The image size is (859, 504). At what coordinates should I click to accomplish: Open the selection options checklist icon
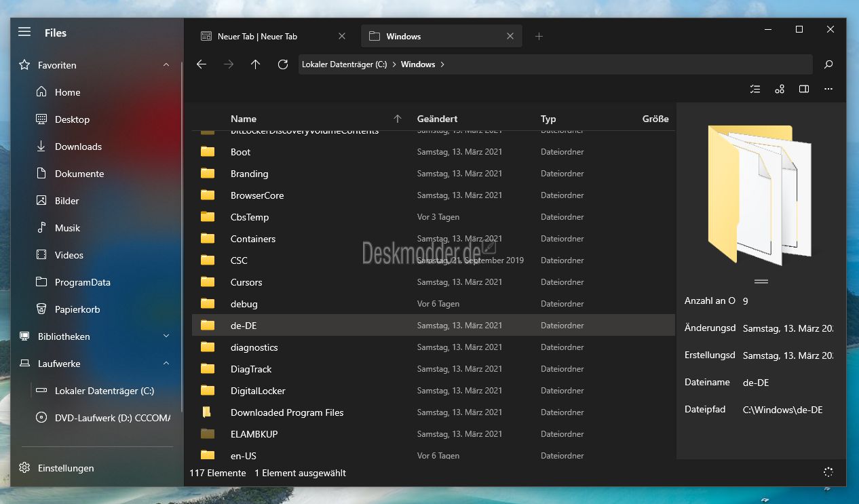coord(755,89)
